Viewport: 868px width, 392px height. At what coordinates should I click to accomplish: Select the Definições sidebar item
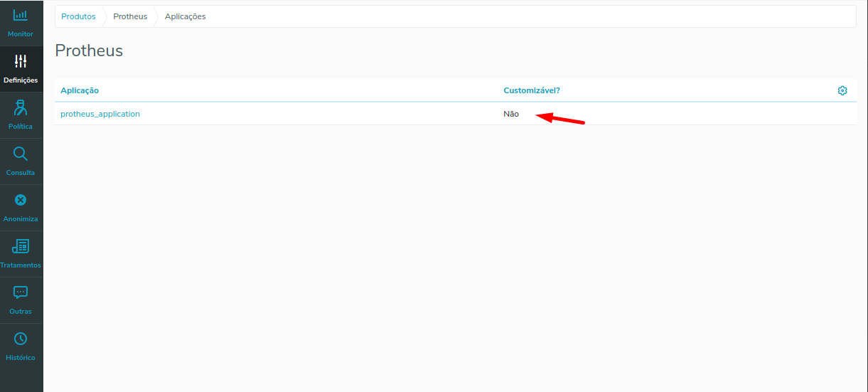(21, 69)
